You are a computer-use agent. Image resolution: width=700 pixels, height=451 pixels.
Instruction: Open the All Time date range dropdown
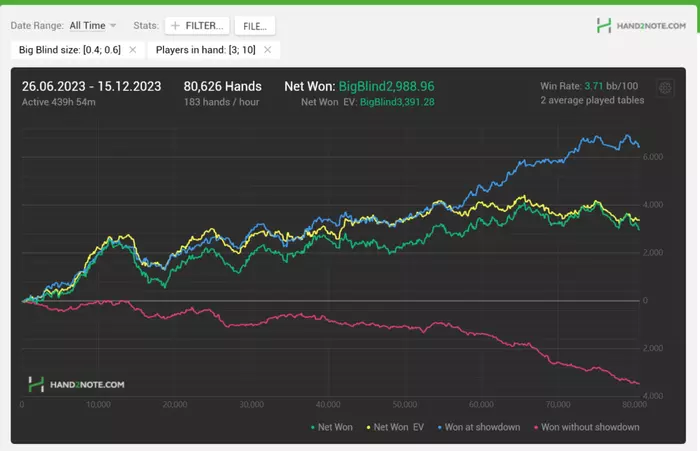pyautogui.click(x=93, y=25)
